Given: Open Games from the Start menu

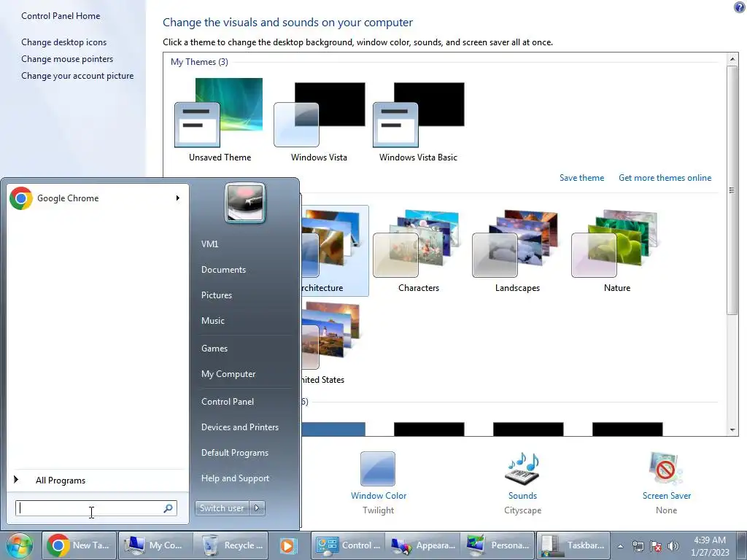Looking at the screenshot, I should pos(214,349).
